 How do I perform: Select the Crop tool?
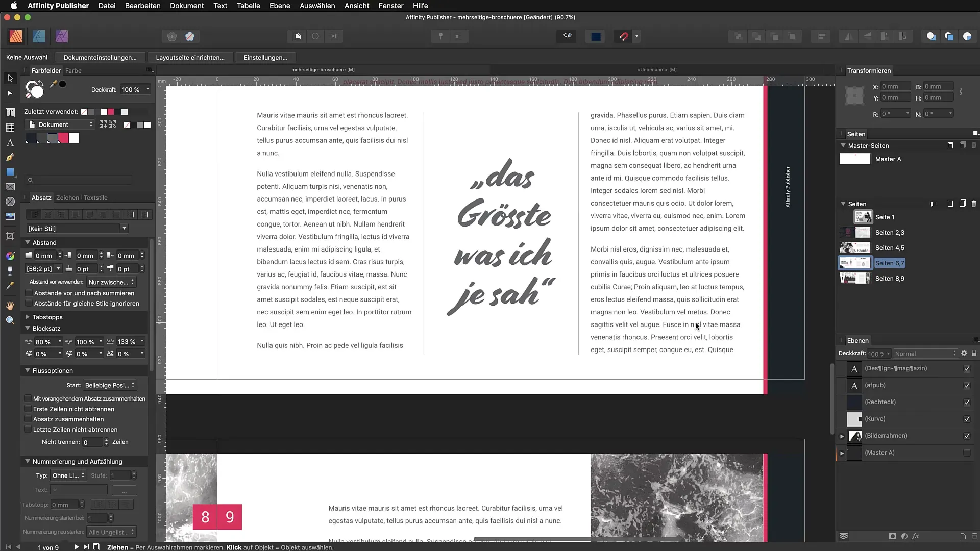pos(10,236)
